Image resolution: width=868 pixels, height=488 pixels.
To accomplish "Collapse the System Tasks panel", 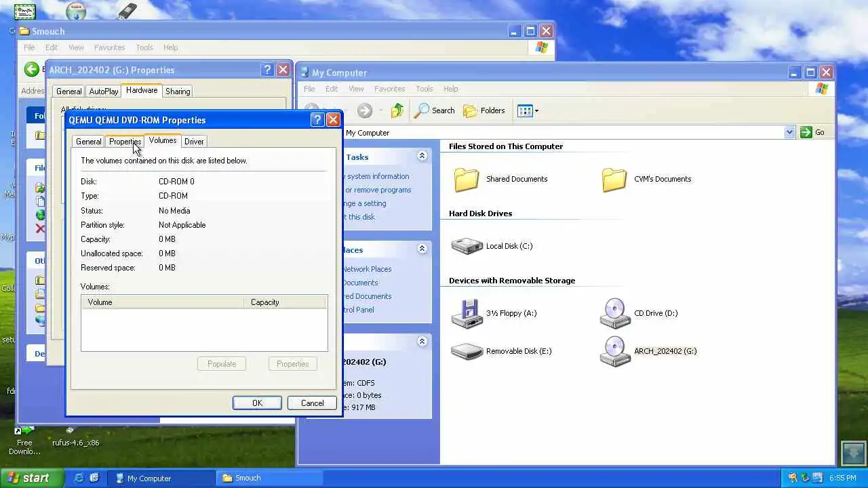I will [x=422, y=156].
